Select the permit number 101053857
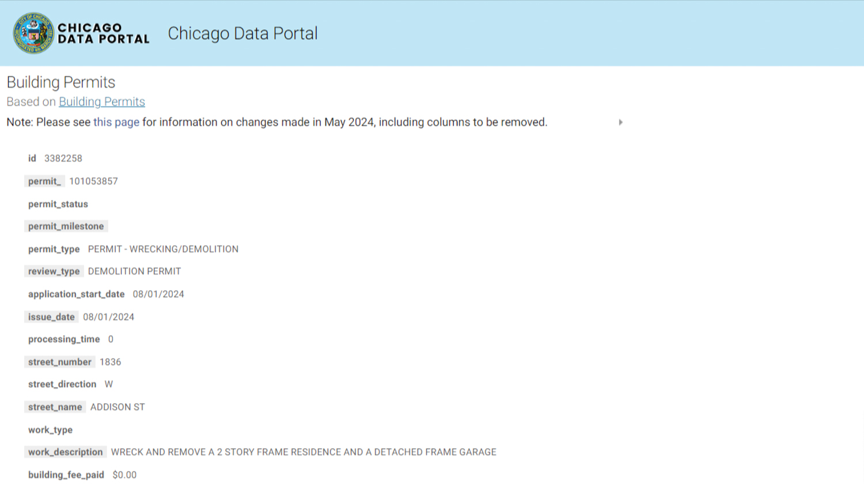864x504 pixels. [93, 181]
